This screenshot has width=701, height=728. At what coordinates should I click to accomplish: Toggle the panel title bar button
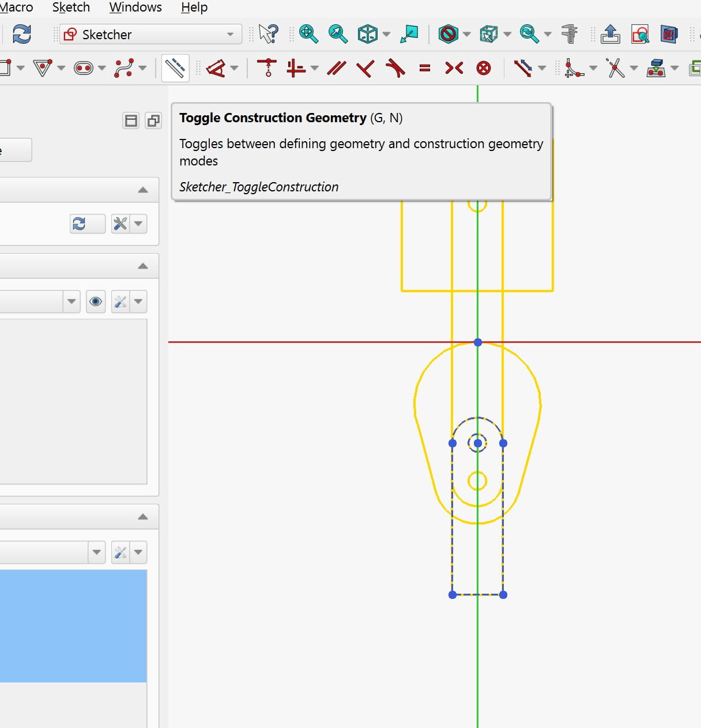click(131, 120)
